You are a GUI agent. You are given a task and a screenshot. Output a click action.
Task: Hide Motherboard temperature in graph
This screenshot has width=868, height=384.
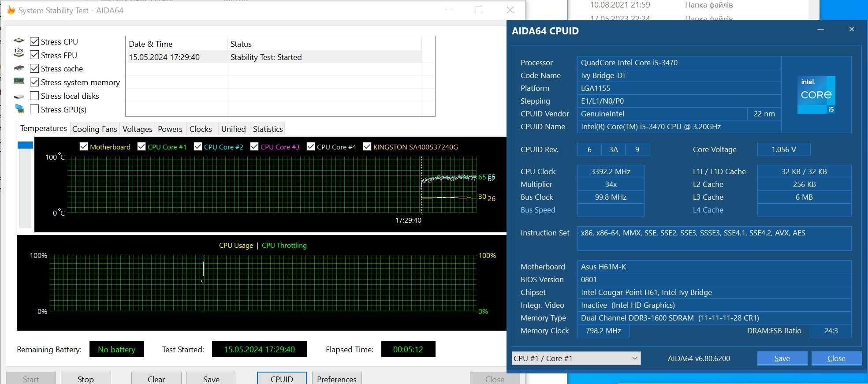[x=84, y=146]
